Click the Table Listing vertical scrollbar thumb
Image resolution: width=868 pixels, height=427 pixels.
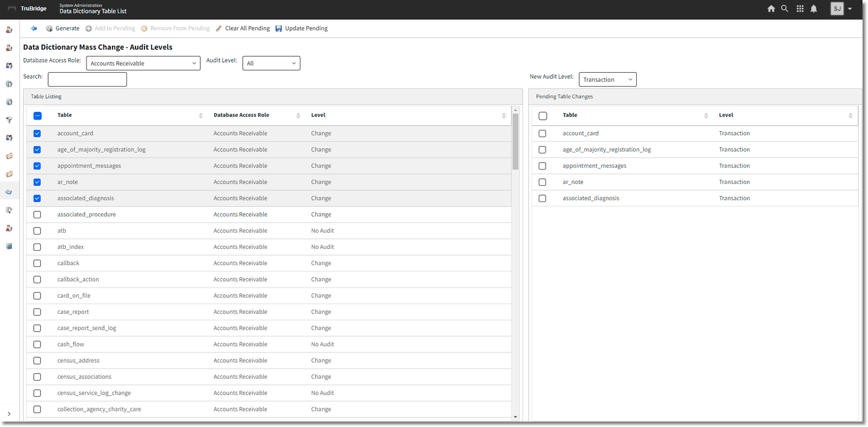click(515, 141)
